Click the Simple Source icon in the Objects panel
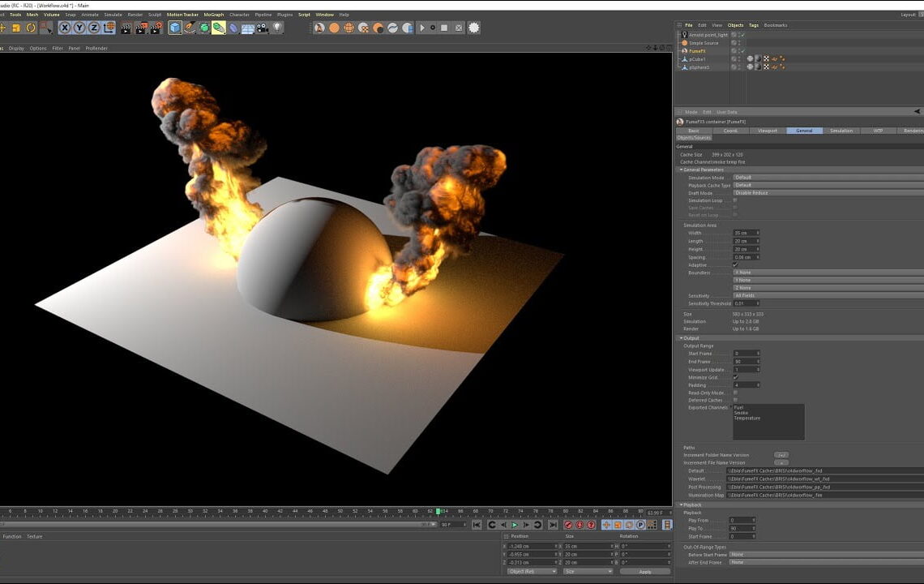The width and height of the screenshot is (924, 584). (x=684, y=42)
